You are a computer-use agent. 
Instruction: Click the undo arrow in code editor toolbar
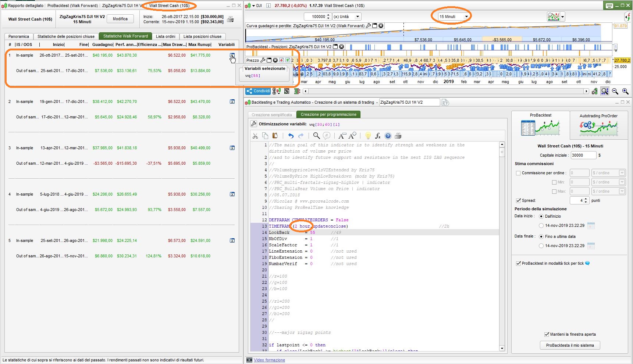click(291, 136)
